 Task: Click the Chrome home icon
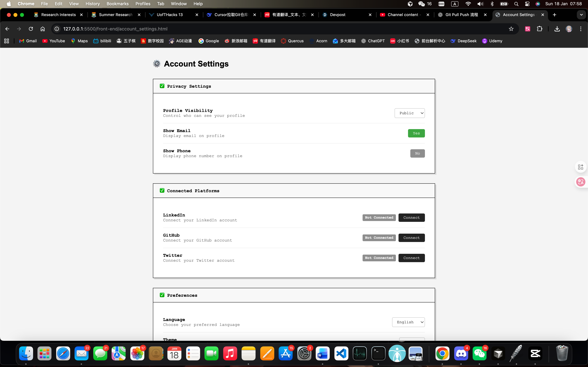tap(42, 29)
